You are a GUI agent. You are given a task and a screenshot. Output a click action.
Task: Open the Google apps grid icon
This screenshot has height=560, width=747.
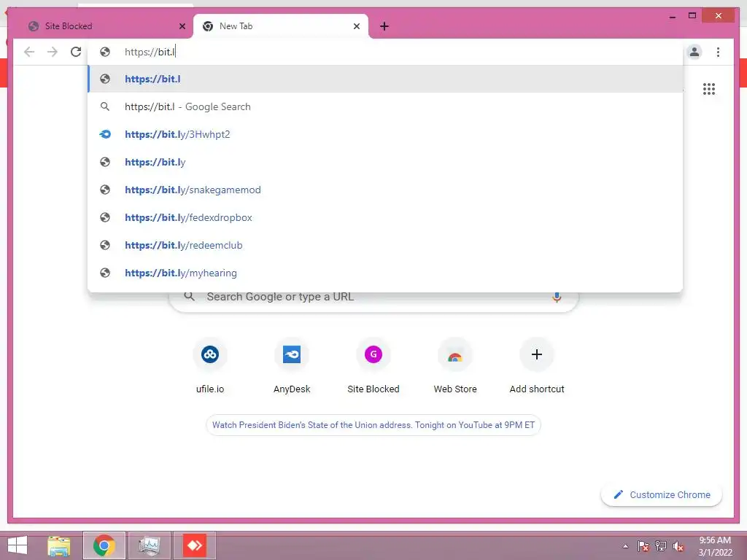[x=709, y=89]
